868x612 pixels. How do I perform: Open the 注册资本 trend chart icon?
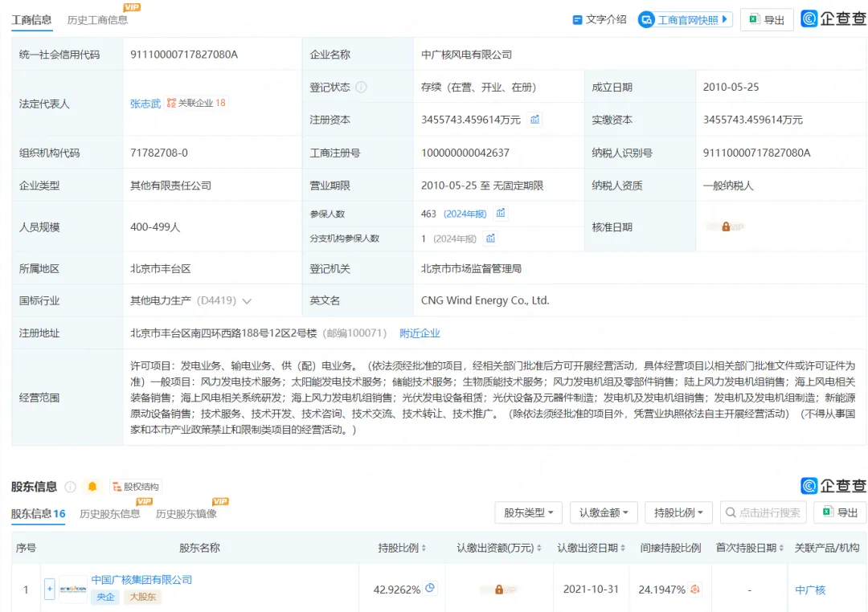point(535,119)
